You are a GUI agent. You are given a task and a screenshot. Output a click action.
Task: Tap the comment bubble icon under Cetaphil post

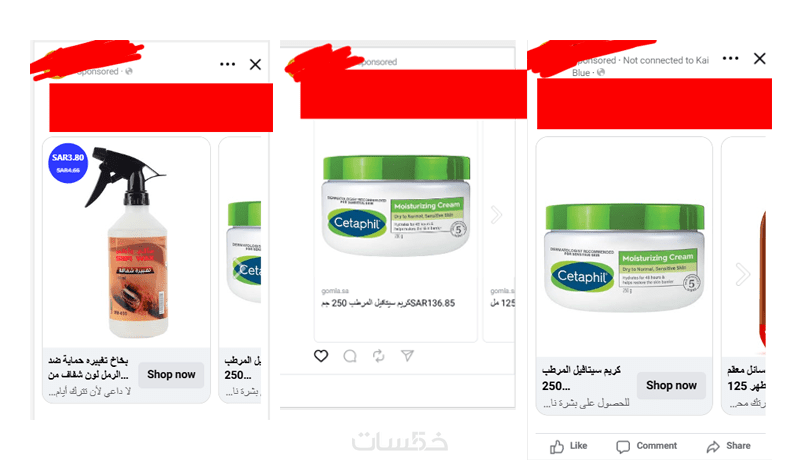click(x=350, y=356)
